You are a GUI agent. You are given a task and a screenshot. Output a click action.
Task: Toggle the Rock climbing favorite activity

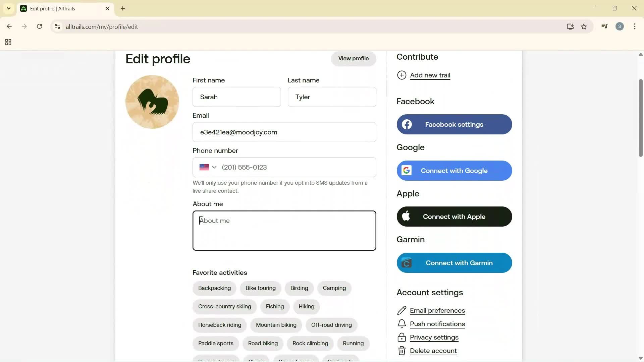(x=310, y=343)
